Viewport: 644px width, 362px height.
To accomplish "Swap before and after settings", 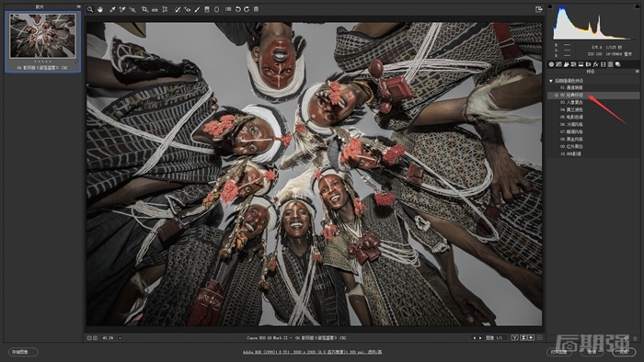I will pyautogui.click(x=523, y=338).
